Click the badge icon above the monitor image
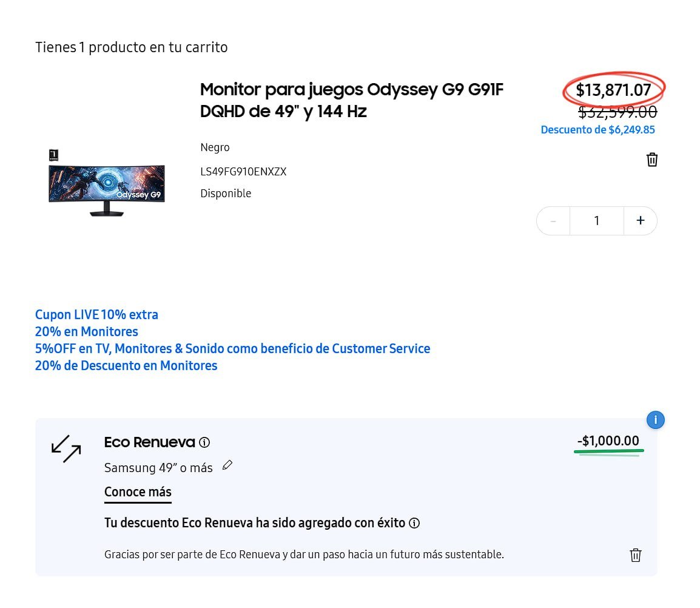The height and width of the screenshot is (608, 700). point(53,155)
